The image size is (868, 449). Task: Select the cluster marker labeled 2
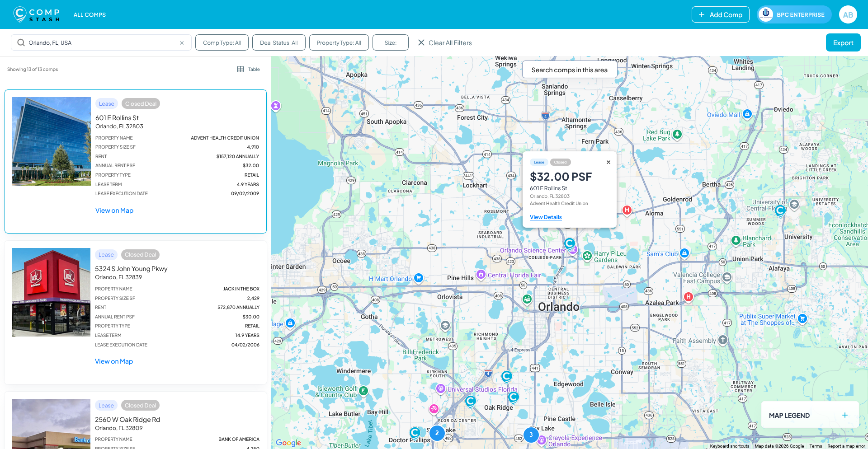click(x=437, y=433)
